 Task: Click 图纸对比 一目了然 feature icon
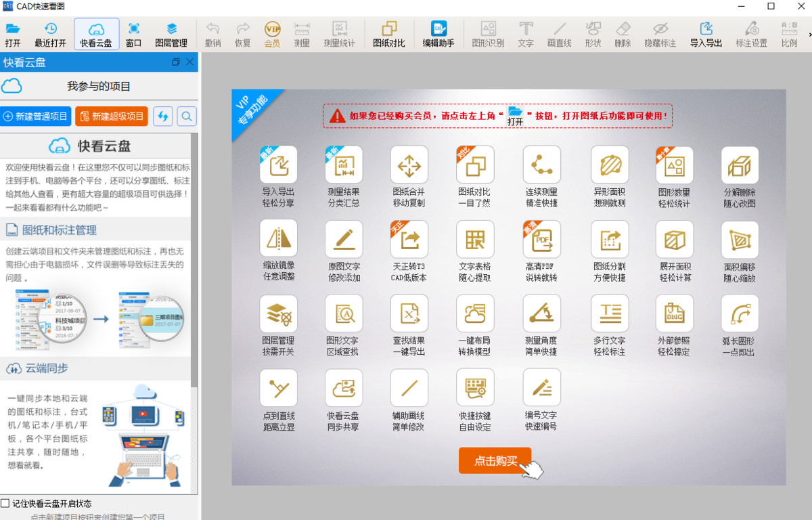click(x=475, y=165)
